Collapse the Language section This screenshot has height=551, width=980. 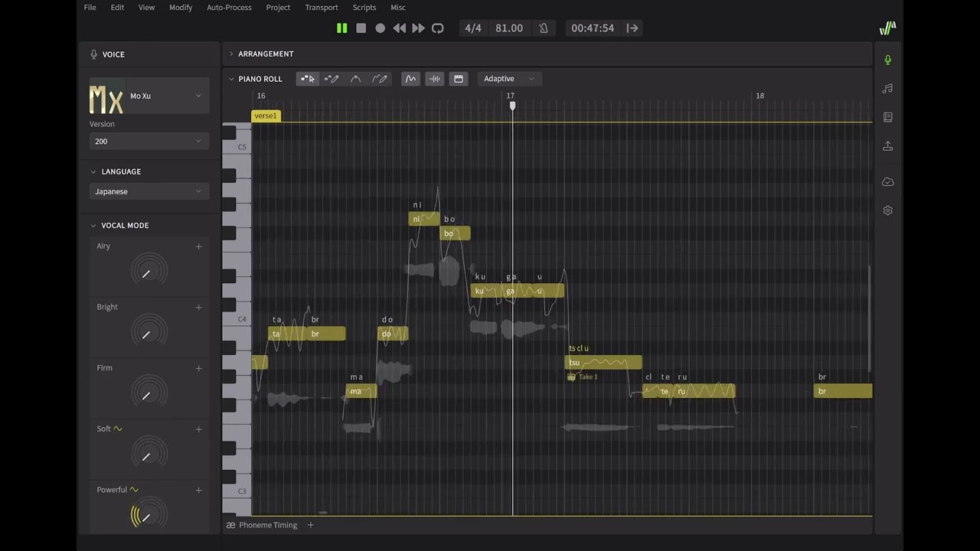click(x=93, y=171)
